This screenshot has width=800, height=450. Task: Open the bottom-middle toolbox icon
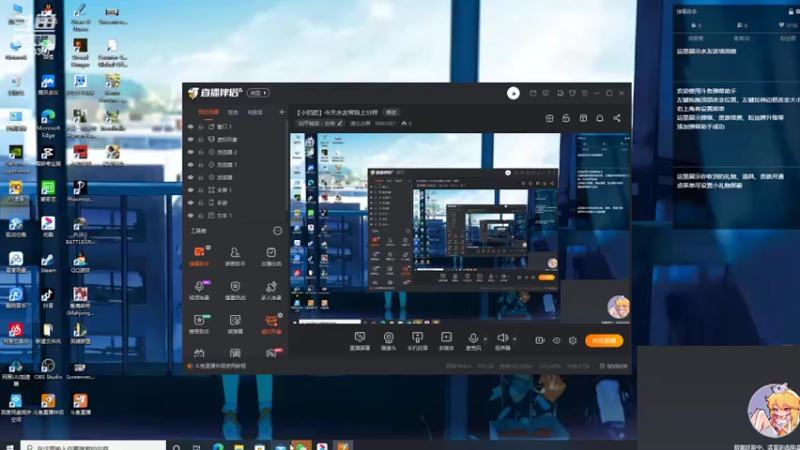click(235, 353)
